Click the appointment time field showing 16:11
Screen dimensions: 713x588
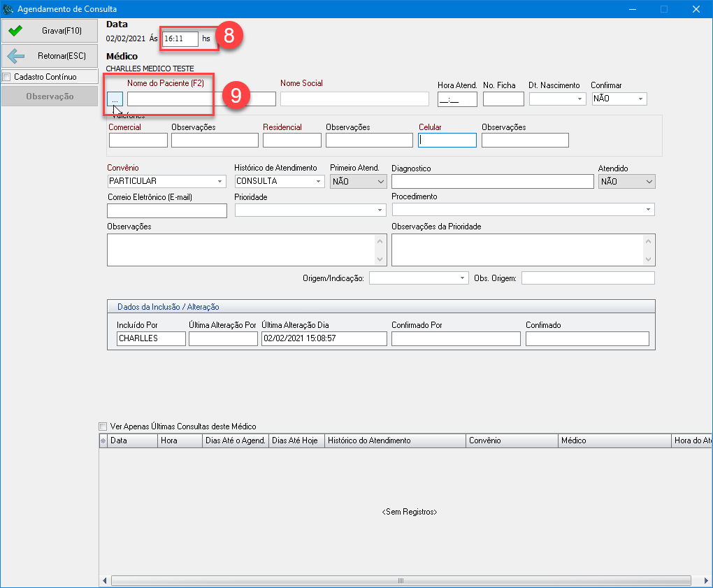pos(180,39)
